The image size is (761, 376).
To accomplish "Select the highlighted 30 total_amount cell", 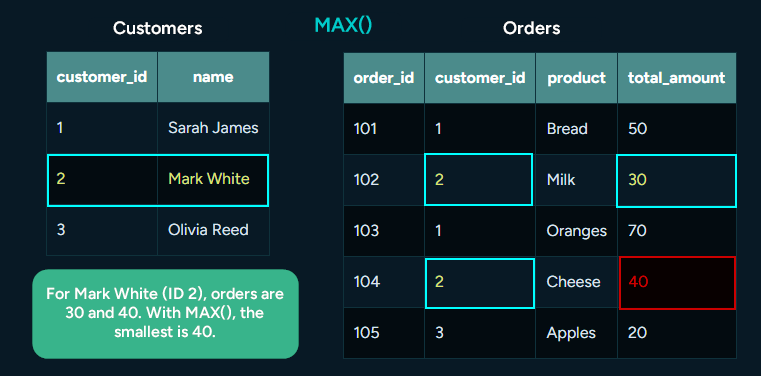I will click(x=677, y=180).
